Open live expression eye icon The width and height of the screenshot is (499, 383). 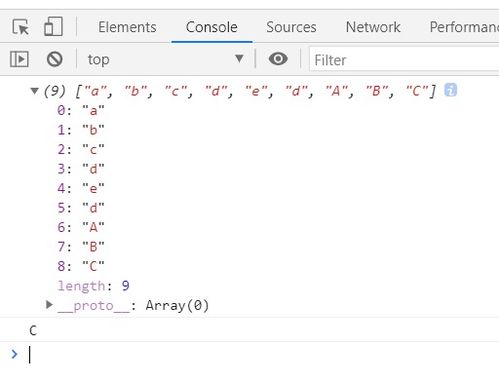pos(278,59)
